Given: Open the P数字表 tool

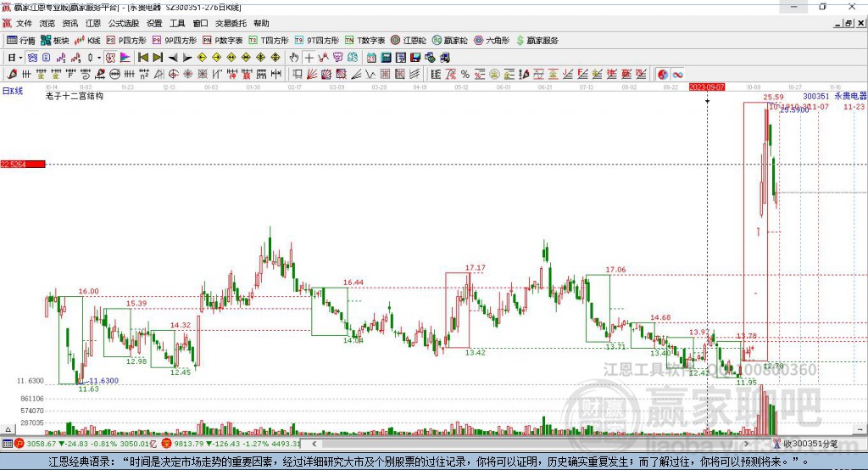Looking at the screenshot, I should pyautogui.click(x=223, y=41).
